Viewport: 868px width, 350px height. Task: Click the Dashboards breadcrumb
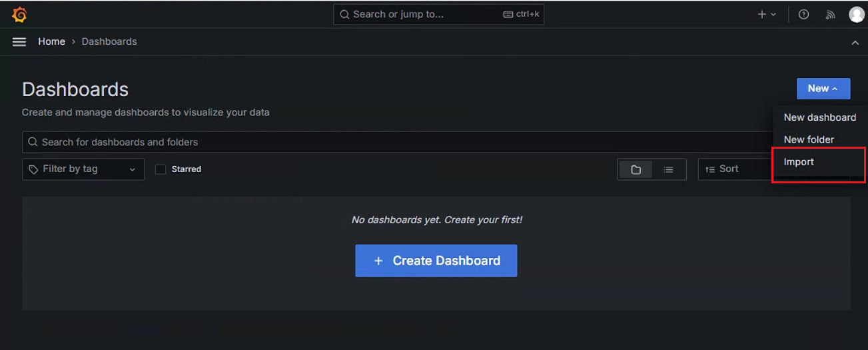coord(109,41)
